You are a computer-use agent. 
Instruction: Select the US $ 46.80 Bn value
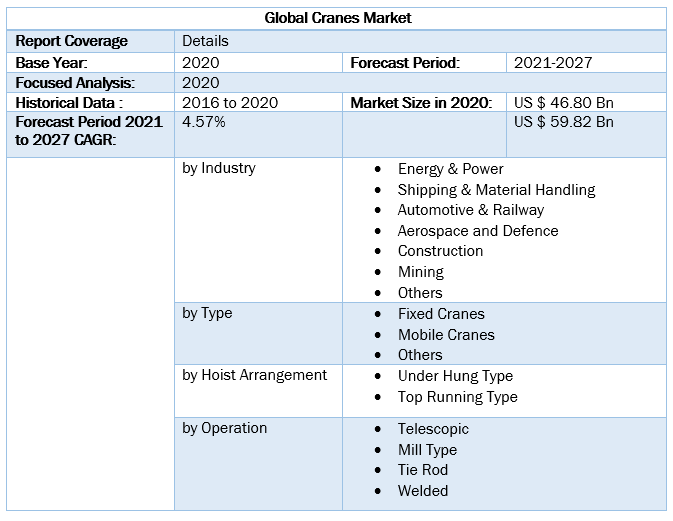point(563,102)
